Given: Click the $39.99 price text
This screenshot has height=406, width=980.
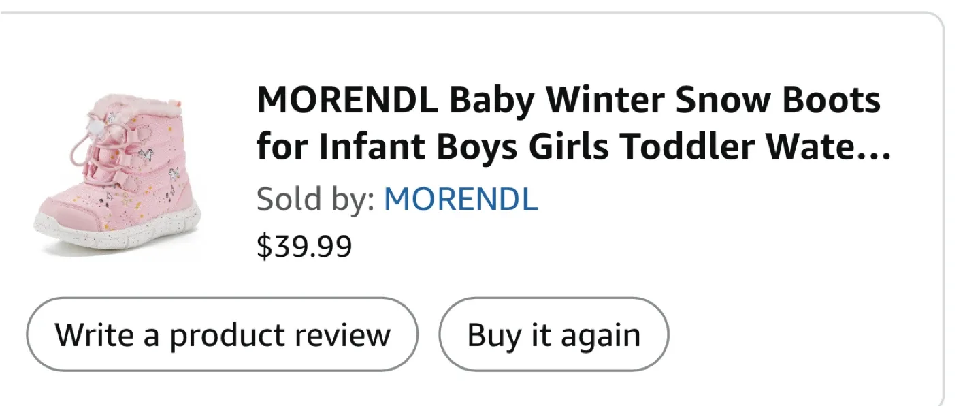Looking at the screenshot, I should 304,247.
